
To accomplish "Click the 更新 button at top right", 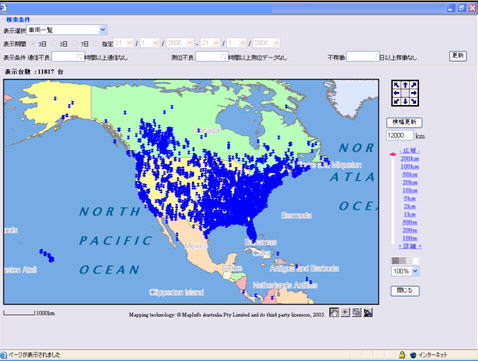I will (458, 56).
